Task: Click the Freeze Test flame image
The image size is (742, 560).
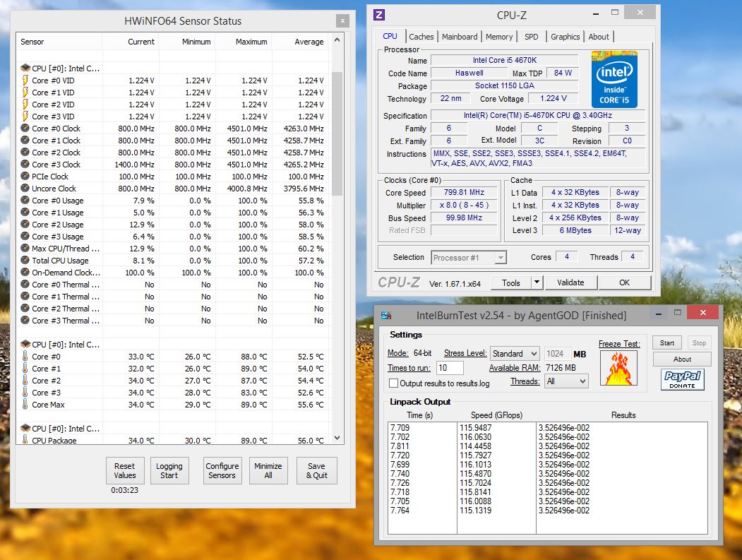Action: (x=619, y=369)
